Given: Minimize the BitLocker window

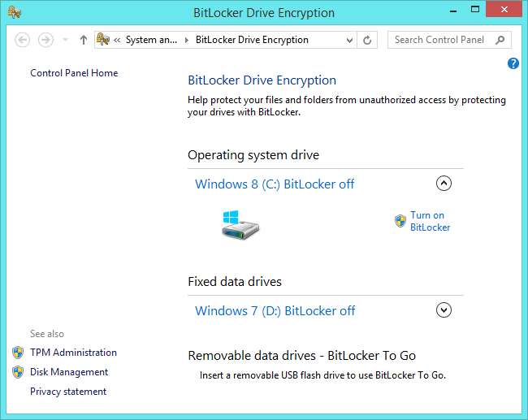Looking at the screenshot, I should (x=453, y=11).
